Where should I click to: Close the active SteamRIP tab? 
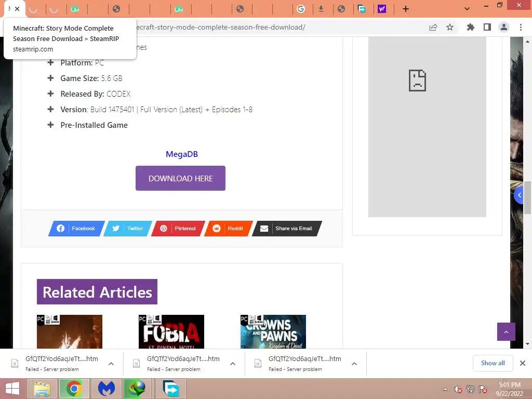pyautogui.click(x=17, y=9)
